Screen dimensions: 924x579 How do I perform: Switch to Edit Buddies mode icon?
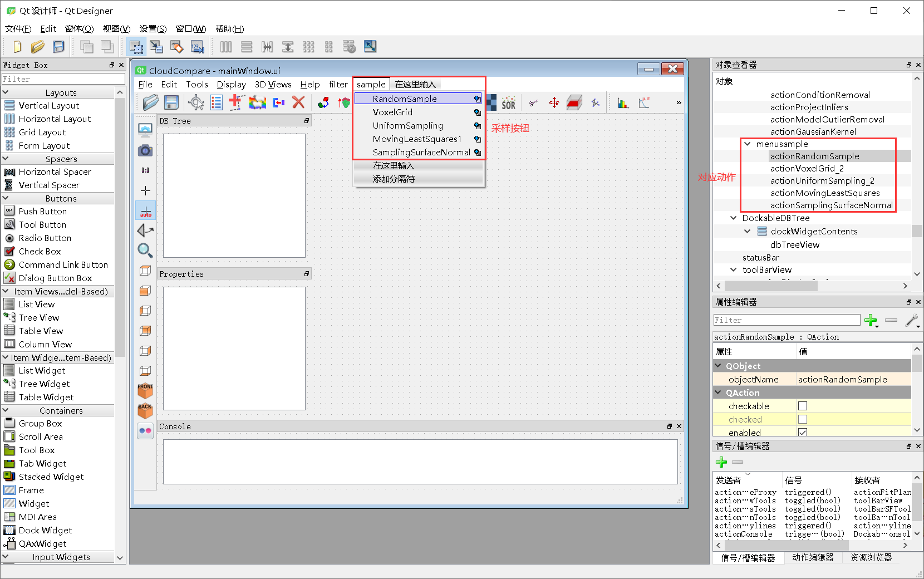tap(177, 47)
